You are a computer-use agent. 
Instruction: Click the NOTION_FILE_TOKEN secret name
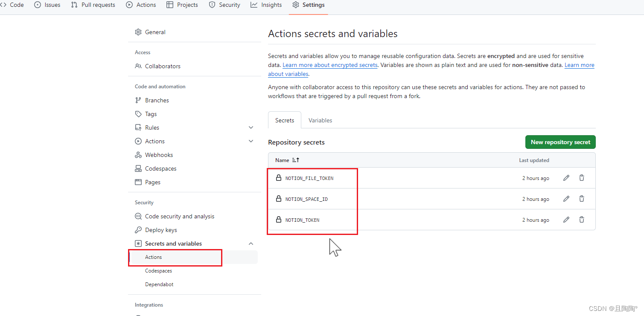[309, 178]
